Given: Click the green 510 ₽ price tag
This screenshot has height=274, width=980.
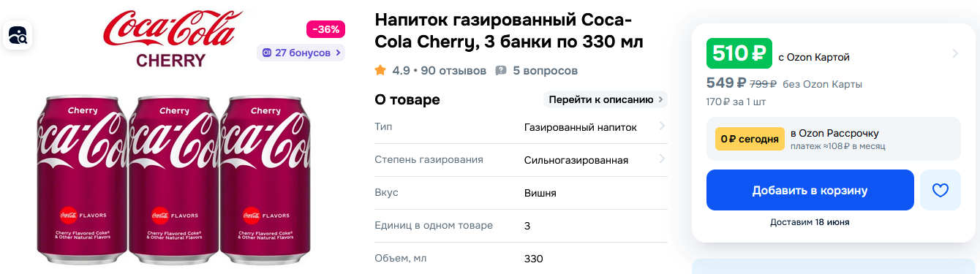Looking at the screenshot, I should [x=739, y=53].
